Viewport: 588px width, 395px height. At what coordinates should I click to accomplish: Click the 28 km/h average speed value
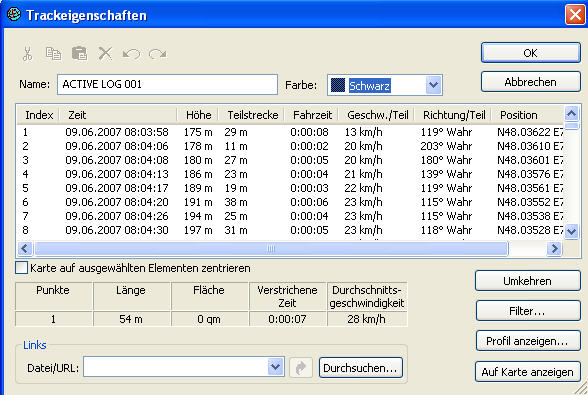(366, 319)
